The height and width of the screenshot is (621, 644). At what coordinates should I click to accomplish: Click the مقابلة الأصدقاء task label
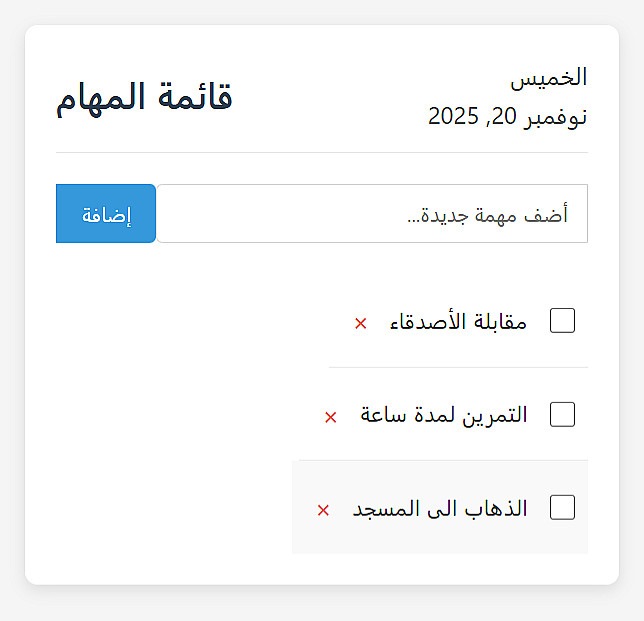click(458, 322)
